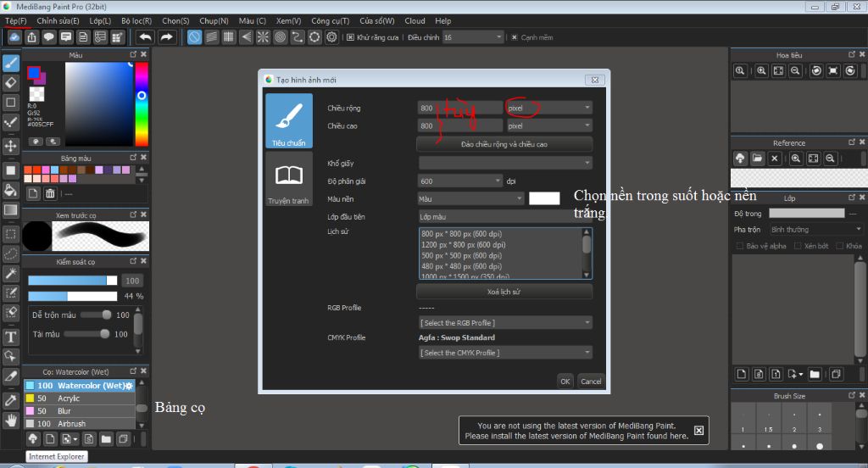Click the rainbow hue bar
The height and width of the screenshot is (468, 868).
(x=142, y=103)
